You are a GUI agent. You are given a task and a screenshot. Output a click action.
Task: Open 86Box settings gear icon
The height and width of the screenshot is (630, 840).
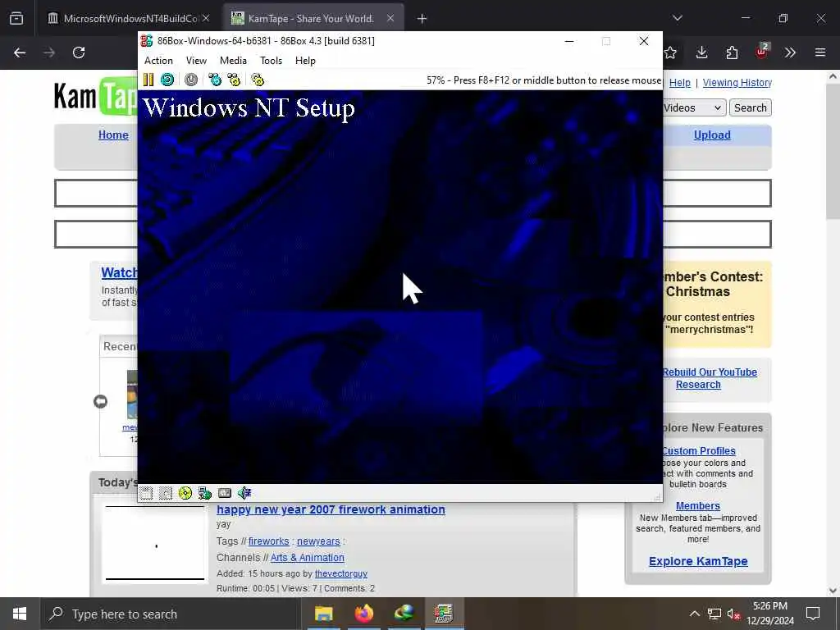pyautogui.click(x=258, y=80)
